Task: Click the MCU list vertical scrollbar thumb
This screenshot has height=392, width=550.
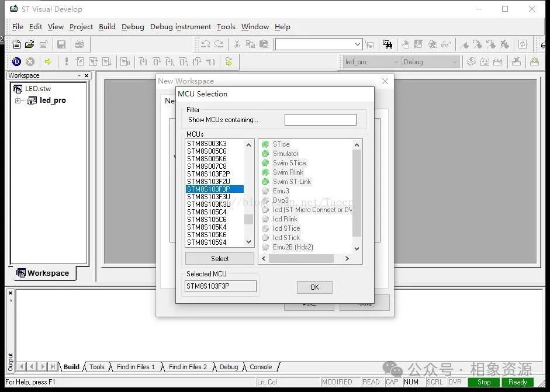Action: coord(248,219)
